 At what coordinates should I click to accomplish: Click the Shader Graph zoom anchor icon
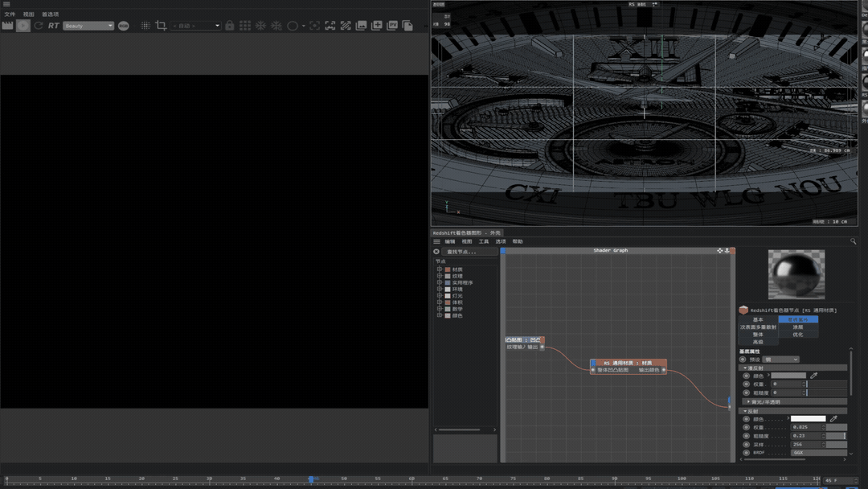tap(727, 250)
